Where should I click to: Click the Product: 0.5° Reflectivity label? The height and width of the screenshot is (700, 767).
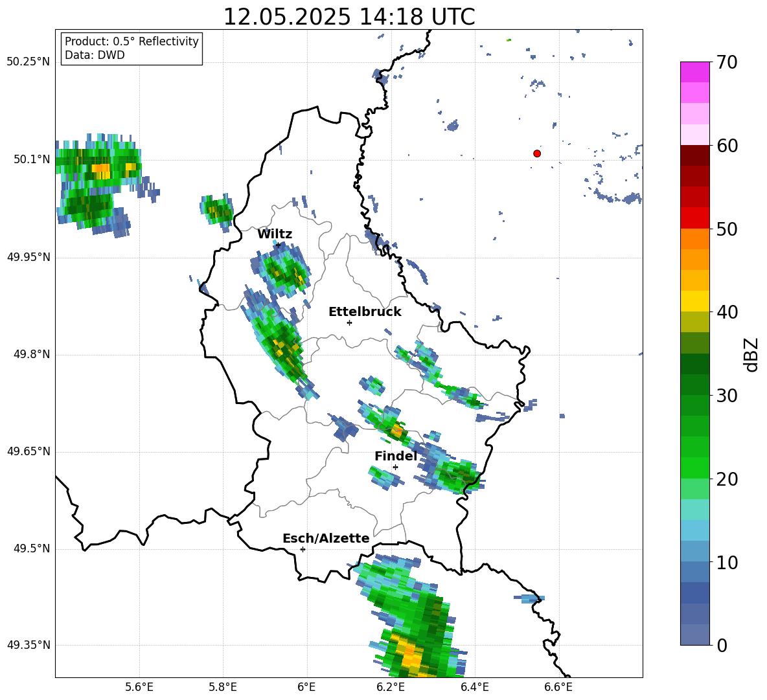tap(132, 41)
